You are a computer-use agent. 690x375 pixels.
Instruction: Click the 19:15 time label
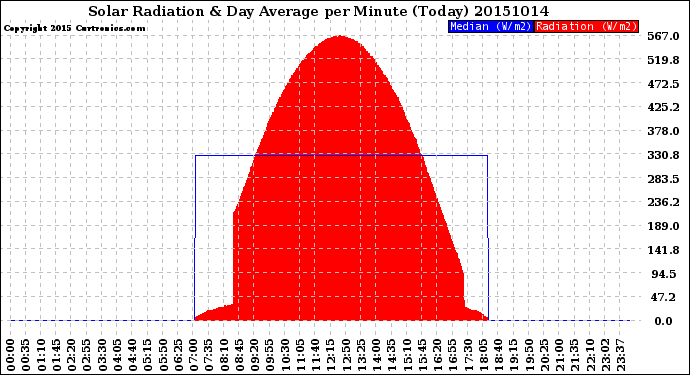point(514,355)
